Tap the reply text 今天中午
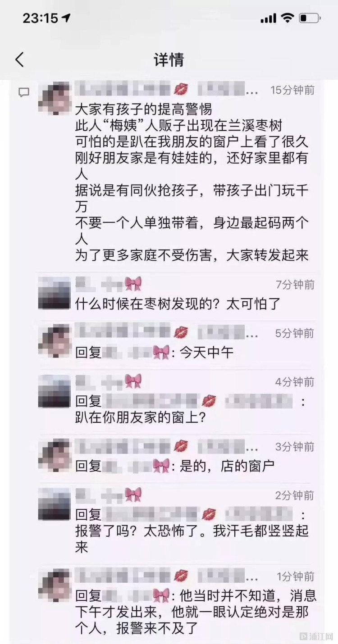 coord(207,353)
